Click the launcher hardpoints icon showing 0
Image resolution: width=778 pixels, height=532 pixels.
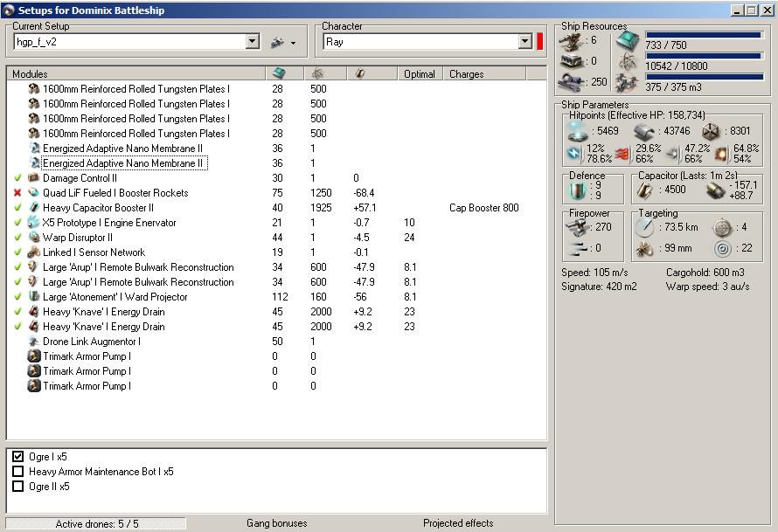pyautogui.click(x=571, y=61)
